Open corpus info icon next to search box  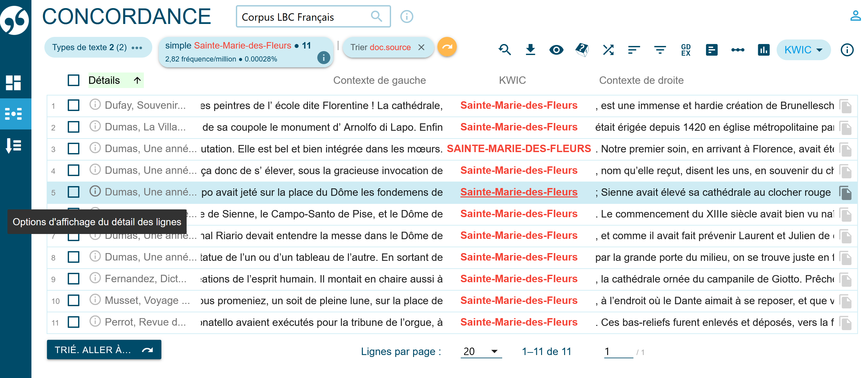[407, 17]
